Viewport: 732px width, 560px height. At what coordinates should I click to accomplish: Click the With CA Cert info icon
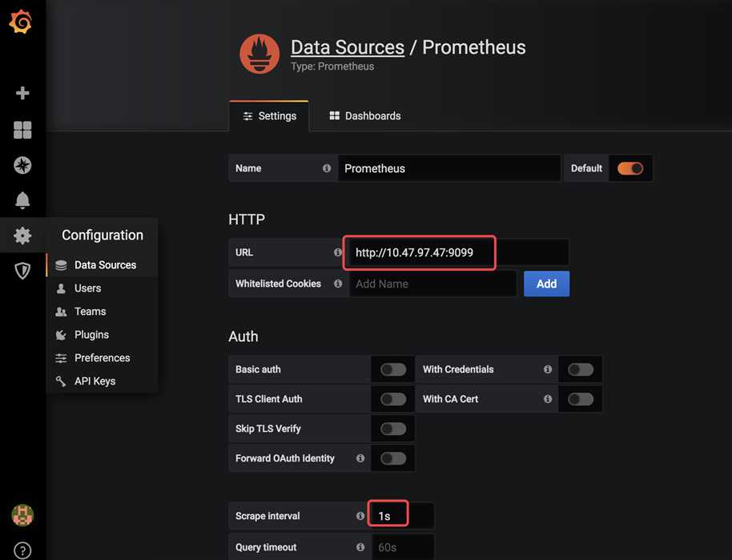click(x=548, y=399)
